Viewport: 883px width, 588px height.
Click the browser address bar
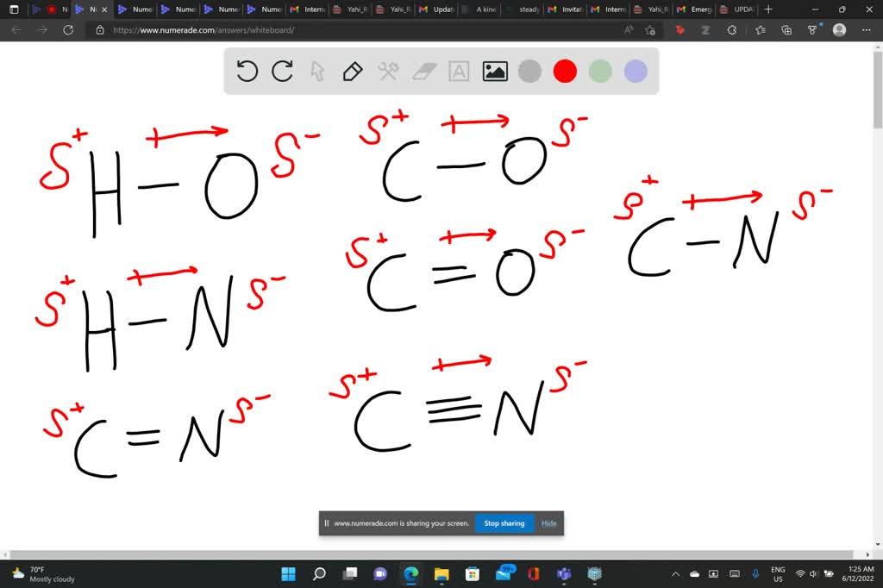(x=259, y=29)
